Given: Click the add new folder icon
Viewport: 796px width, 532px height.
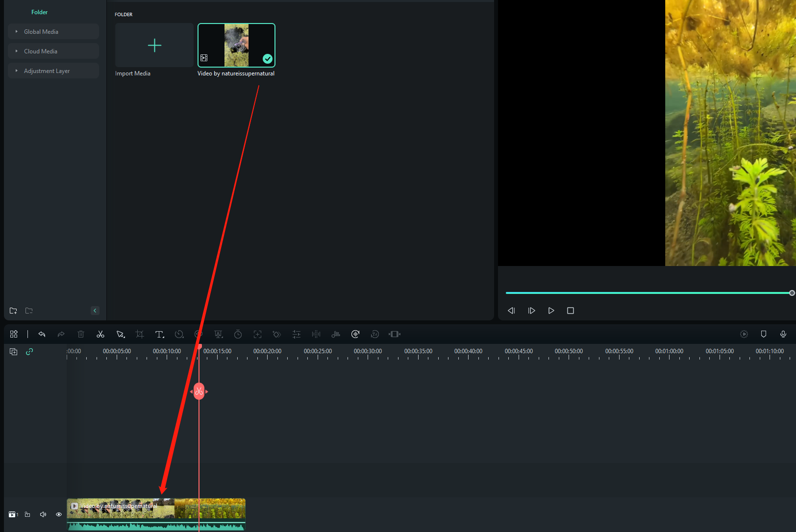Looking at the screenshot, I should [x=13, y=311].
